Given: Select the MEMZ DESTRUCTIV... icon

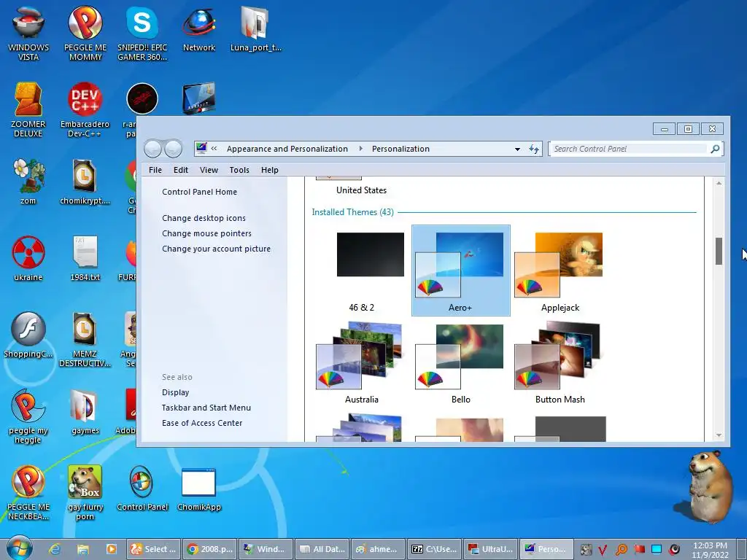Looking at the screenshot, I should (x=85, y=340).
